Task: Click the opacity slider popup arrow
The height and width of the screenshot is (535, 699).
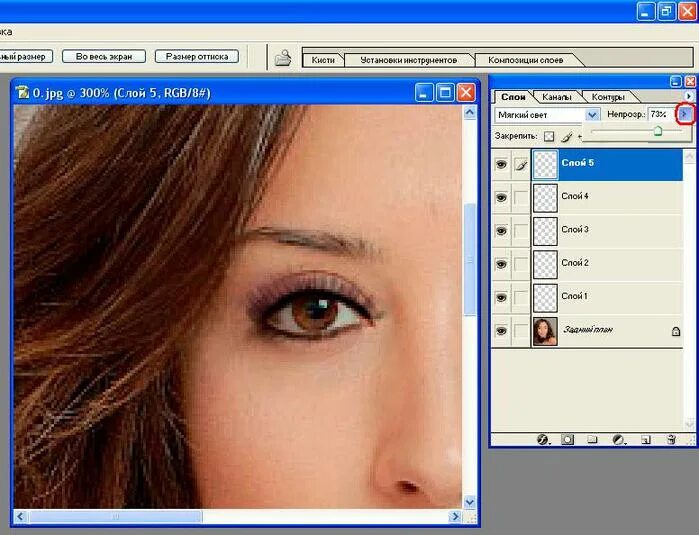Action: pos(684,114)
